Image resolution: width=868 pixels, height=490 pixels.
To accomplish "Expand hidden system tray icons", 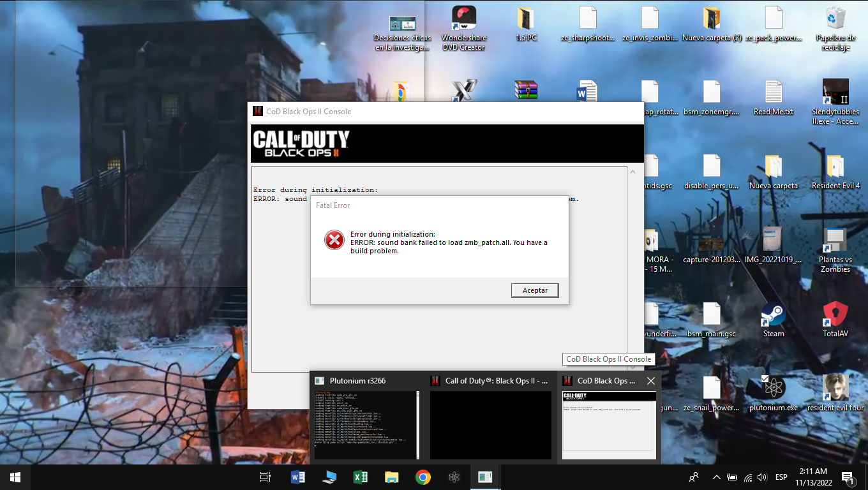I will click(717, 477).
